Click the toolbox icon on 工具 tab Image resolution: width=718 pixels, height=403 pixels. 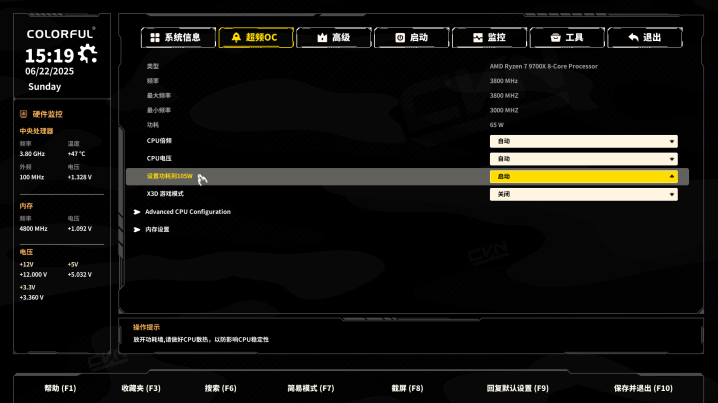555,38
